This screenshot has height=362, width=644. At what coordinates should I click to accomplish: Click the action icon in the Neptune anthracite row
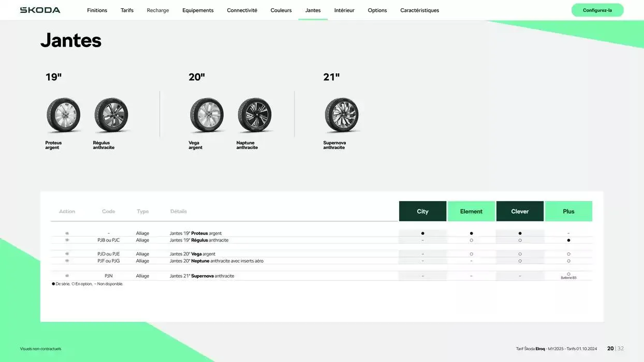pos(67,261)
